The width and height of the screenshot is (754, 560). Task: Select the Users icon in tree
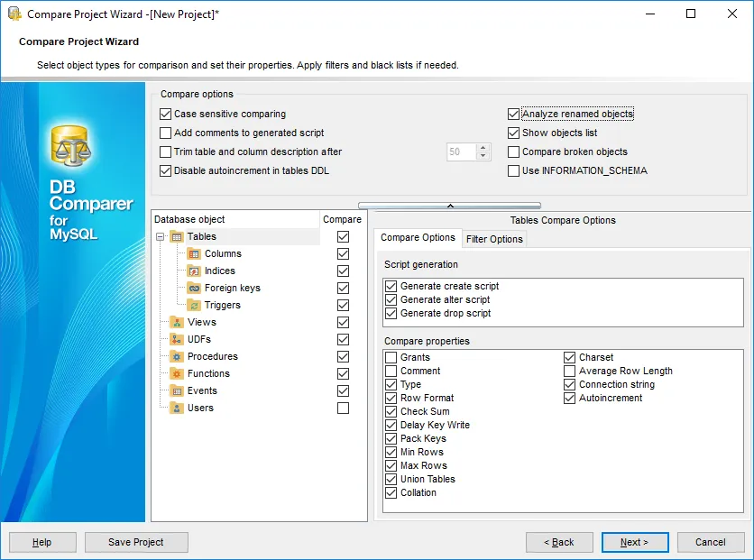pos(177,409)
